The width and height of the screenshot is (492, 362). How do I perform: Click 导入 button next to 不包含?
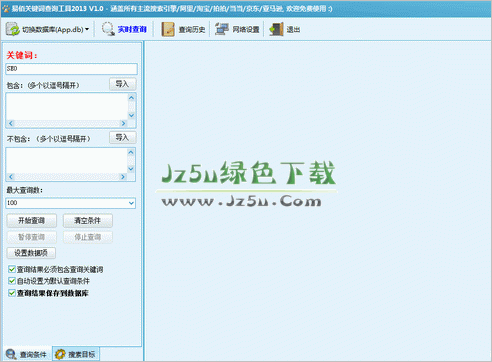pos(123,138)
